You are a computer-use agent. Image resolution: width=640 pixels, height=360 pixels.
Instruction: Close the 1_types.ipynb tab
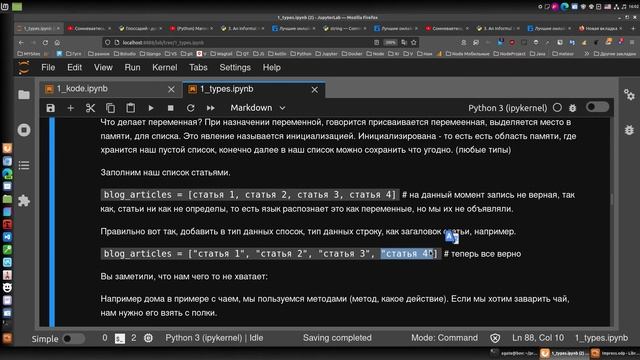click(315, 89)
